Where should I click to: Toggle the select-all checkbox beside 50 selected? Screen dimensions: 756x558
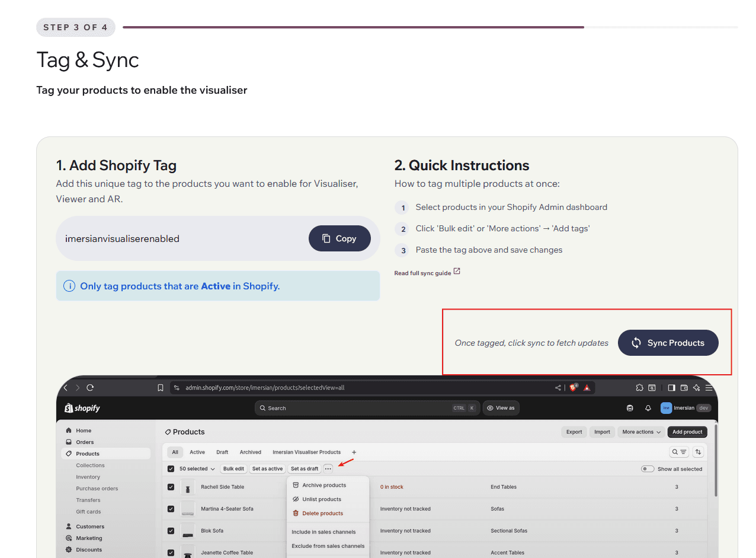point(171,468)
